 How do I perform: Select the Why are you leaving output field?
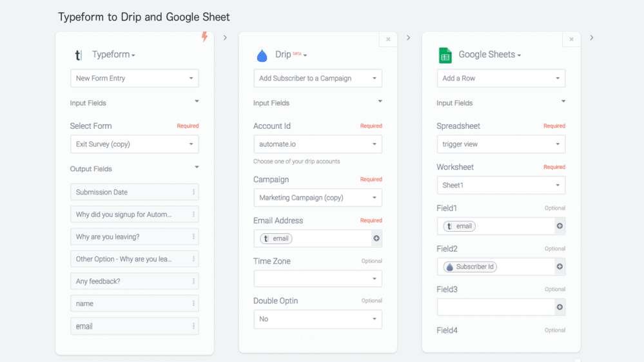click(135, 236)
